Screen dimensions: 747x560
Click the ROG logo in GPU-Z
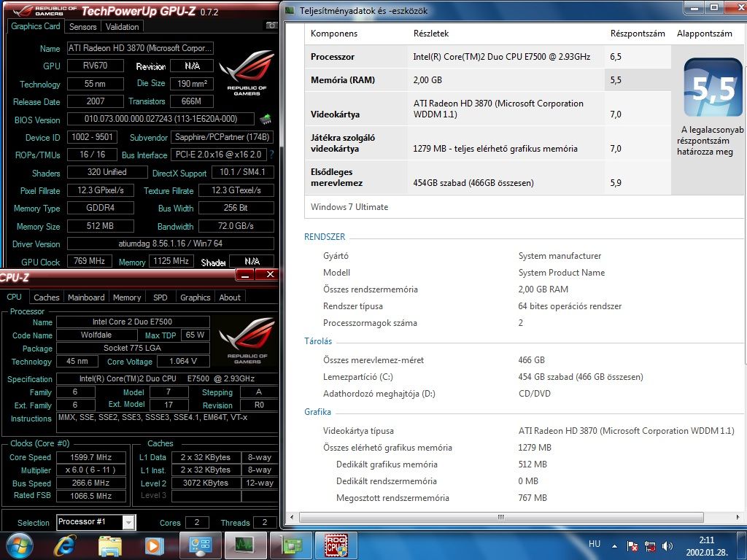(247, 73)
